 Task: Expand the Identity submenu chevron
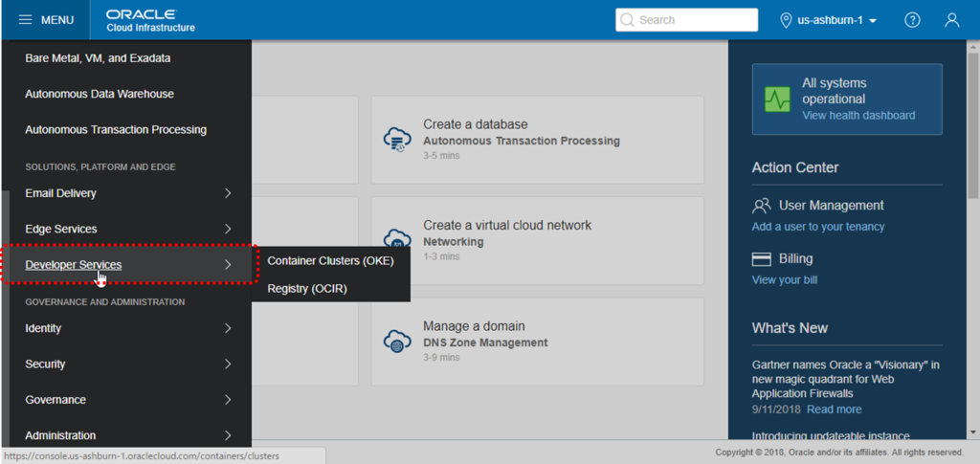click(228, 328)
